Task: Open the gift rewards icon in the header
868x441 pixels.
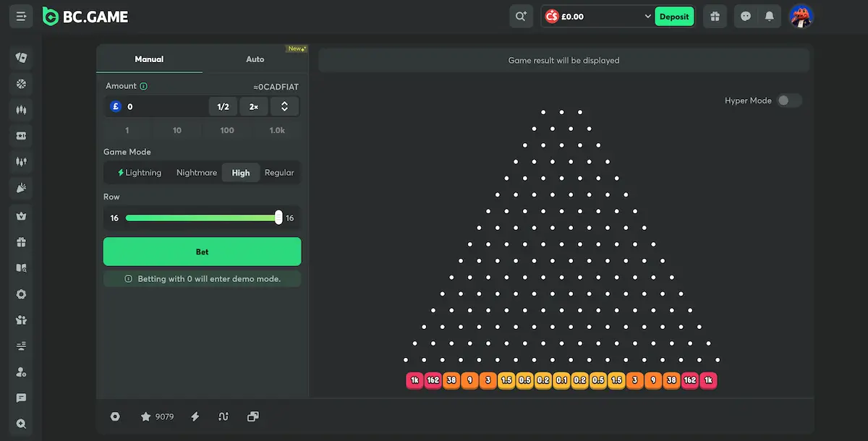Action: [x=715, y=16]
